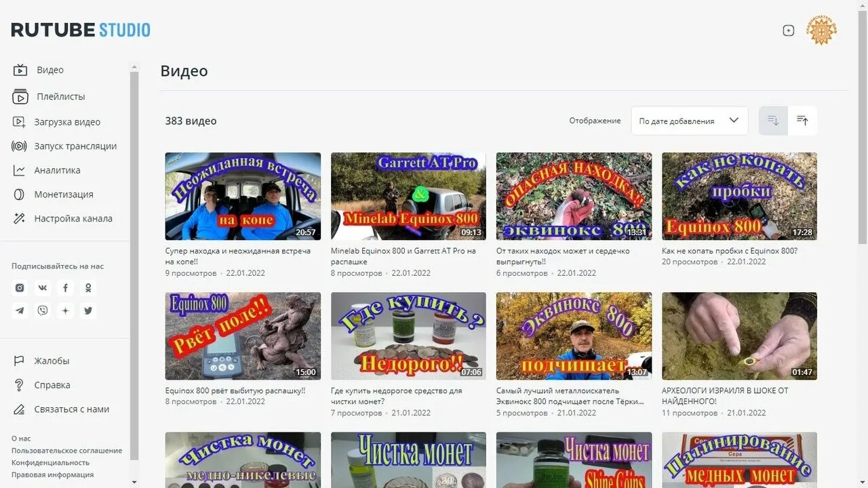Play the Патинирование медных монет thumbnail
Viewport: 868px width, 488px height.
[x=739, y=460]
